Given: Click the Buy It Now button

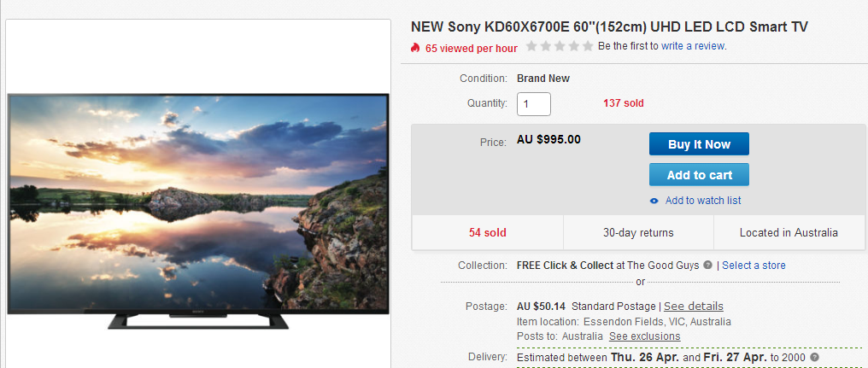Looking at the screenshot, I should coord(699,144).
